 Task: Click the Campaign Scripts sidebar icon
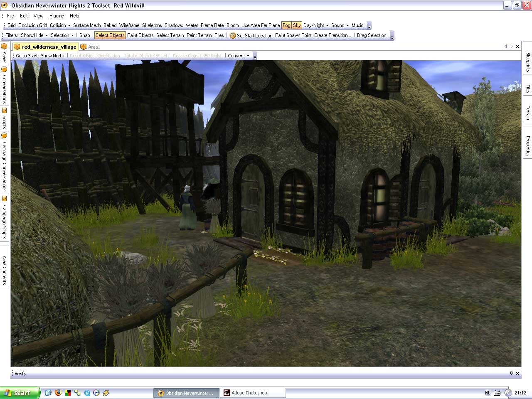coord(4,199)
